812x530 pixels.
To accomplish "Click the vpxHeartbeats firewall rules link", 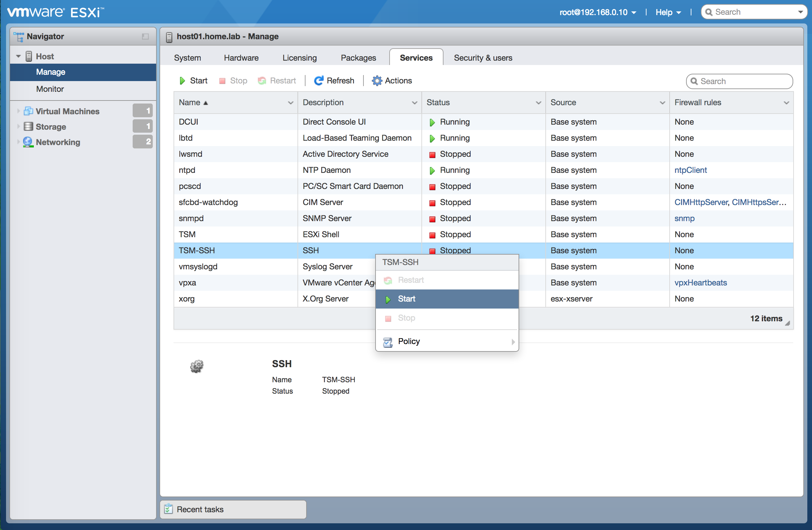I will pyautogui.click(x=700, y=282).
